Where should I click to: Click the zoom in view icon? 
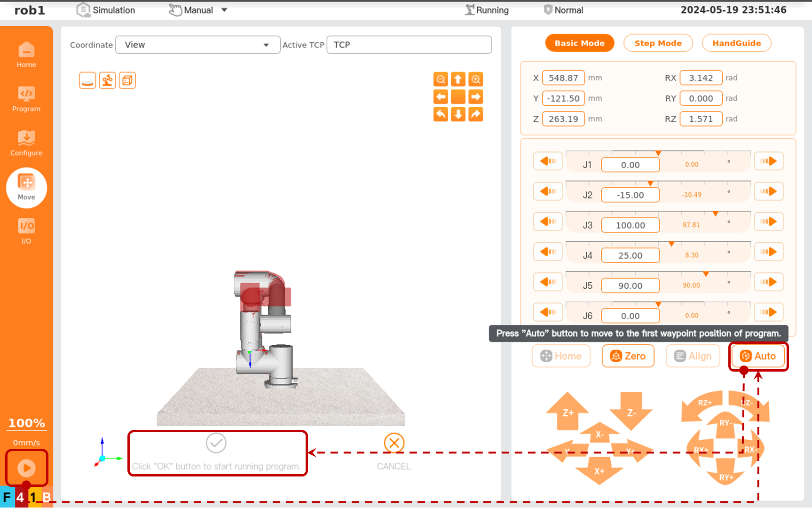click(x=476, y=79)
